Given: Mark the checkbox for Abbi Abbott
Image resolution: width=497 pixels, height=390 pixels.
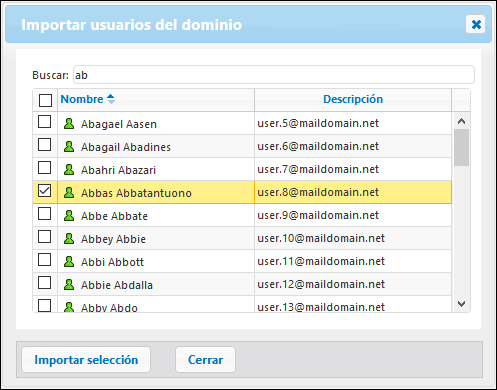Looking at the screenshot, I should click(44, 260).
